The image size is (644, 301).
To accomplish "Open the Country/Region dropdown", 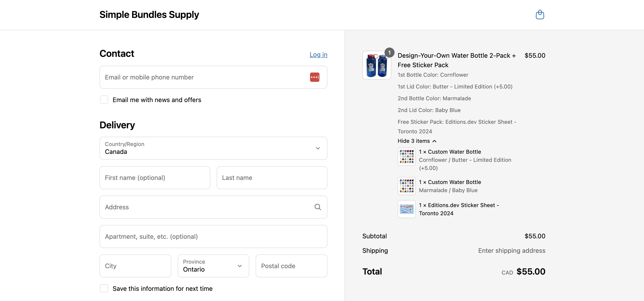I will point(213,148).
